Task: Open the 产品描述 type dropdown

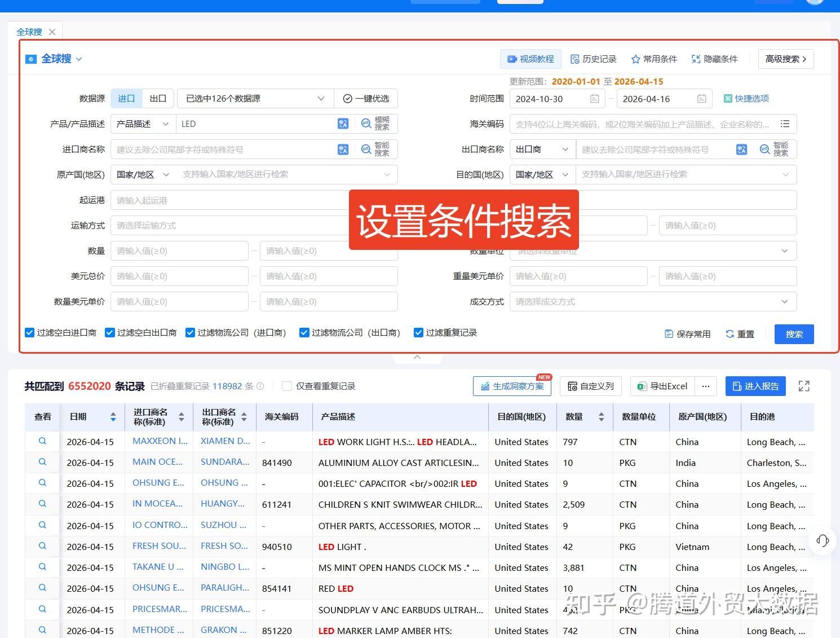Action: [143, 124]
